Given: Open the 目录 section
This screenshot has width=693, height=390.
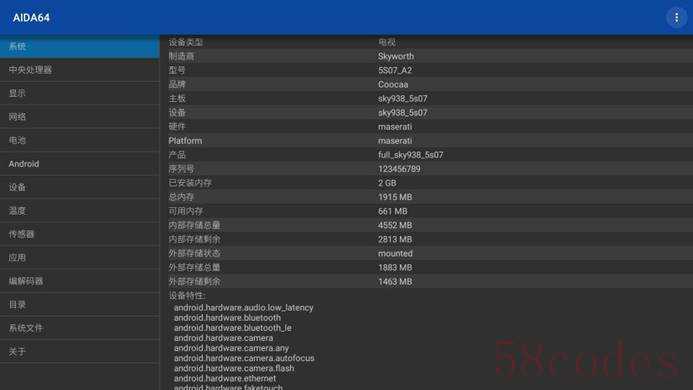Looking at the screenshot, I should click(80, 304).
